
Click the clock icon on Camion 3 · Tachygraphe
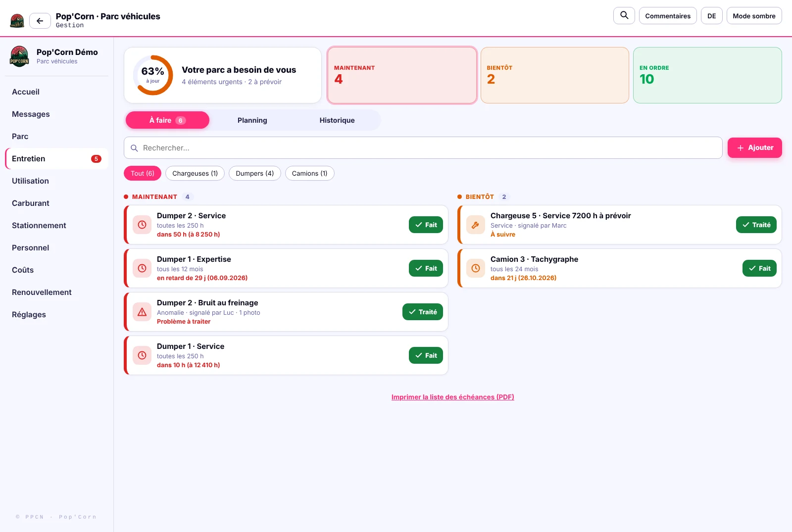476,268
